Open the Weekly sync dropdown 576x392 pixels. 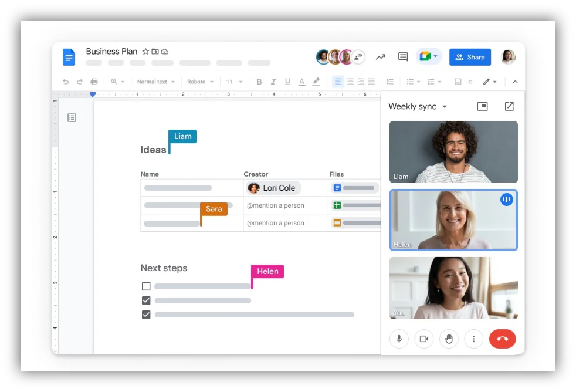tap(418, 107)
